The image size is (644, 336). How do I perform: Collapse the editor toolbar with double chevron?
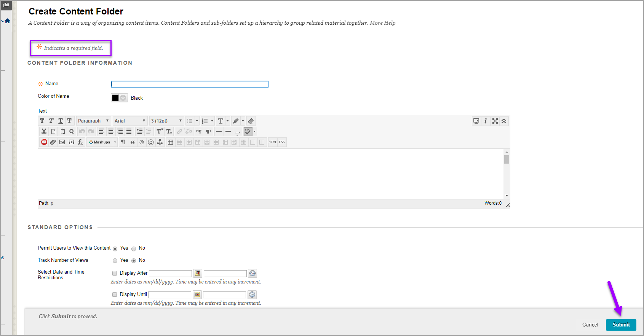point(504,121)
